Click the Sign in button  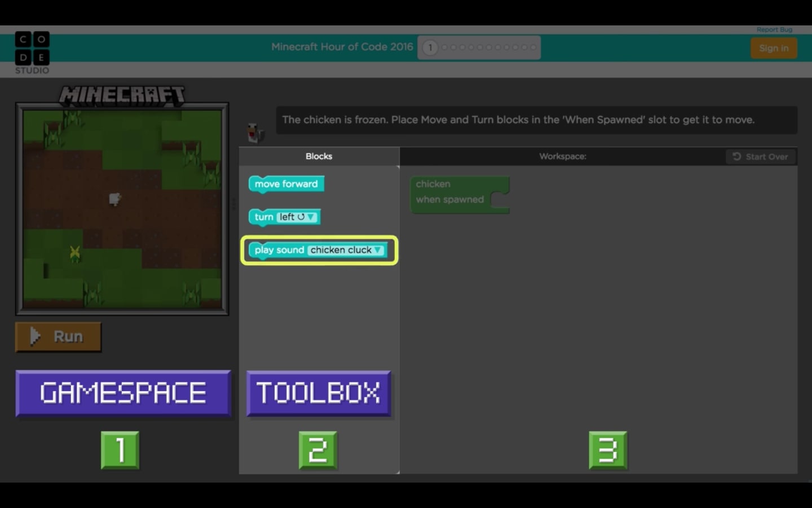point(774,48)
